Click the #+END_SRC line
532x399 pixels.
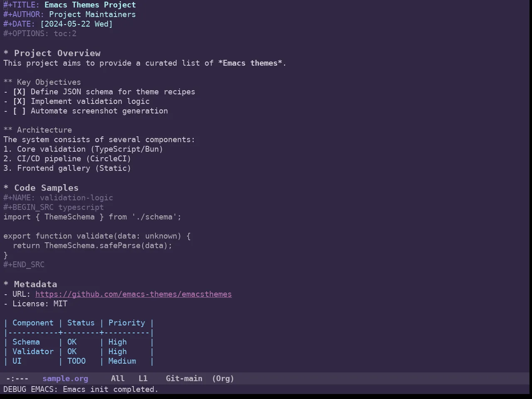pyautogui.click(x=24, y=265)
